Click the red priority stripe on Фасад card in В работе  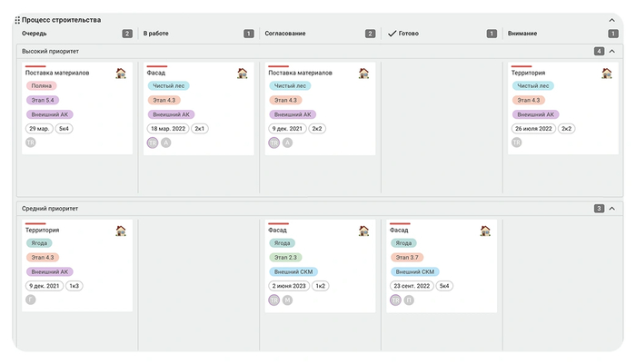pyautogui.click(x=157, y=65)
